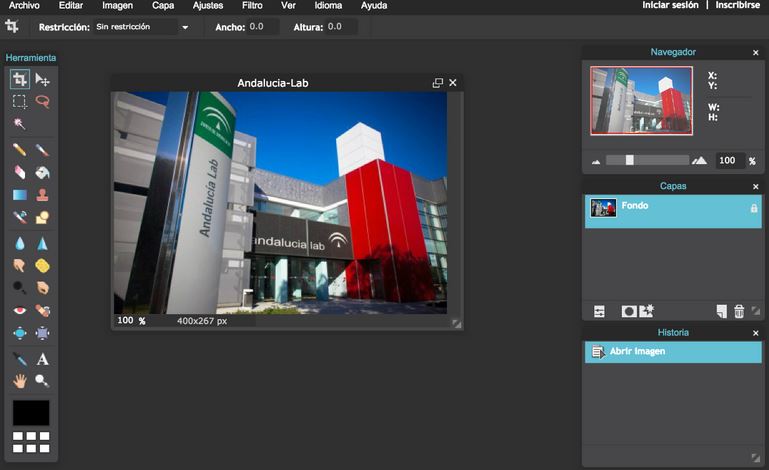Select the Pinch tool

[42, 333]
